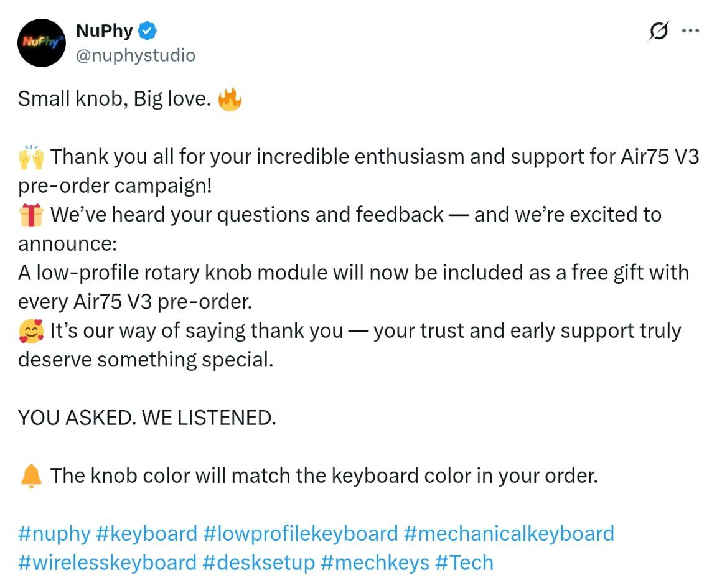This screenshot has width=717, height=588.
Task: Click the raised hands emoji
Action: pos(31,157)
